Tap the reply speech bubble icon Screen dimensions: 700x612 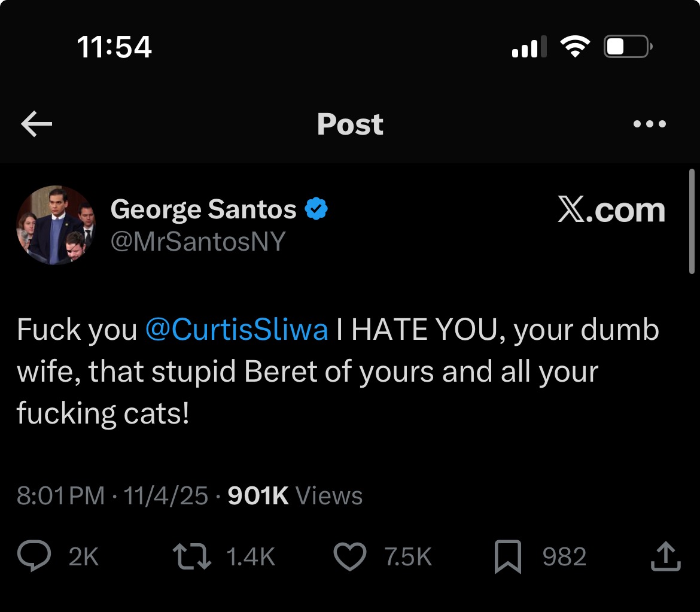[35, 557]
